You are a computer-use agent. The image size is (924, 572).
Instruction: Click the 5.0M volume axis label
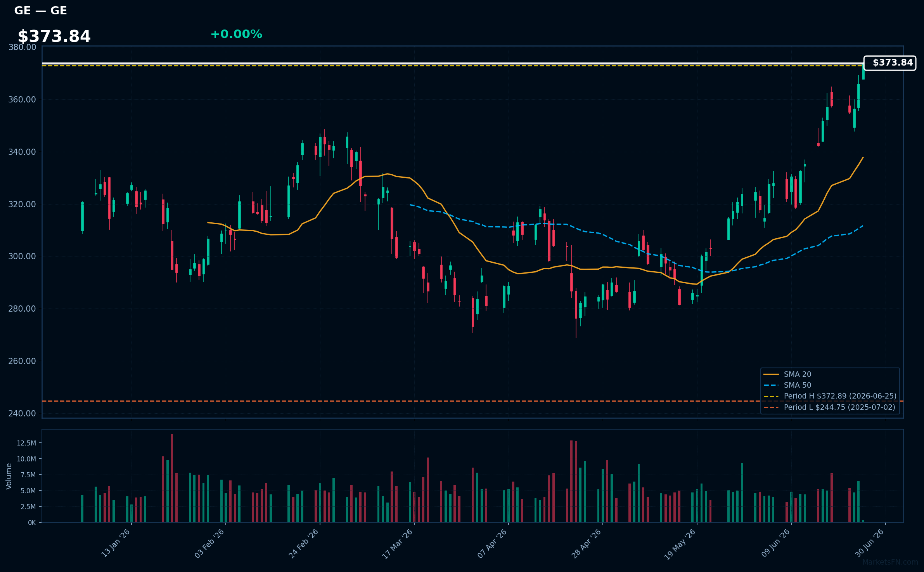(x=28, y=491)
